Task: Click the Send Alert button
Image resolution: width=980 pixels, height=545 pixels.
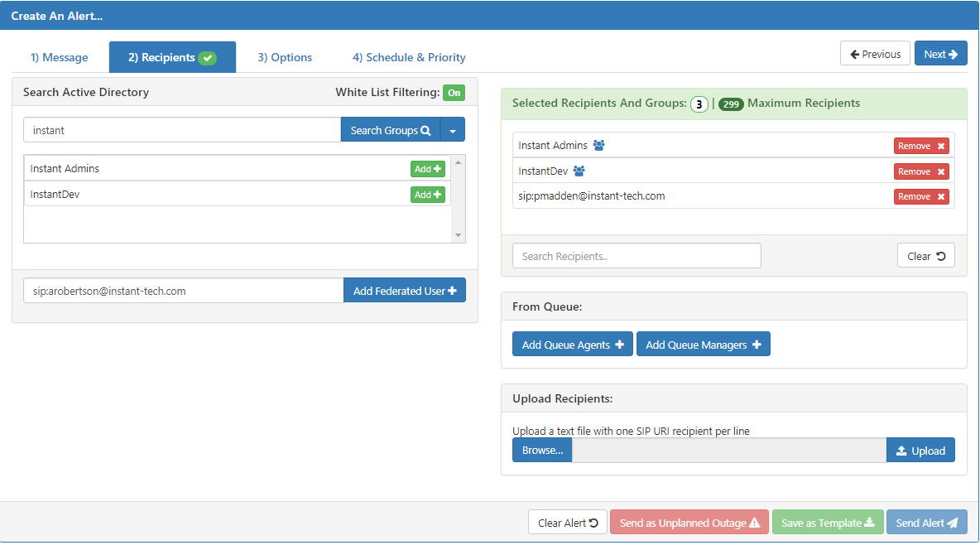Action: pos(926,523)
